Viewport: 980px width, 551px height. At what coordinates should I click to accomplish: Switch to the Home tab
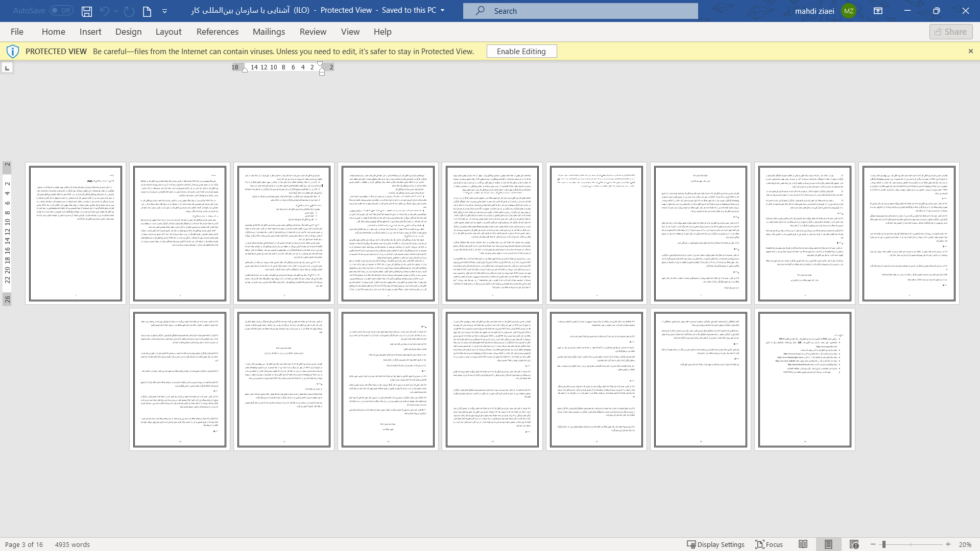(54, 32)
